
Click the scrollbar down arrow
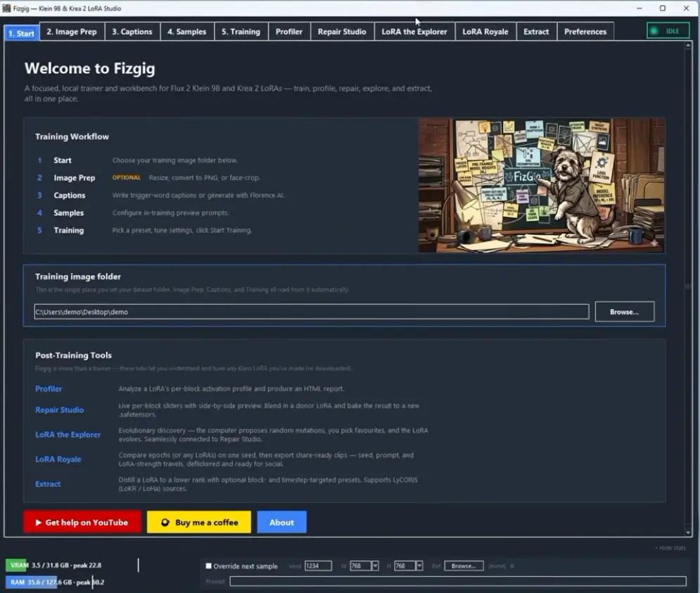[688, 533]
